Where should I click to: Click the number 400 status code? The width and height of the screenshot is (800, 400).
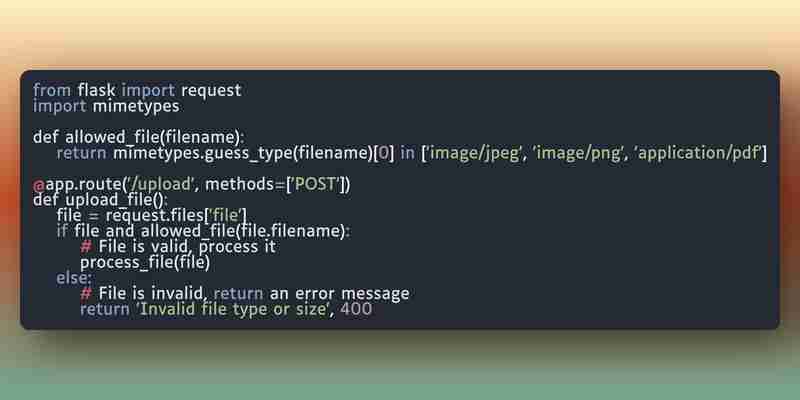(x=356, y=309)
